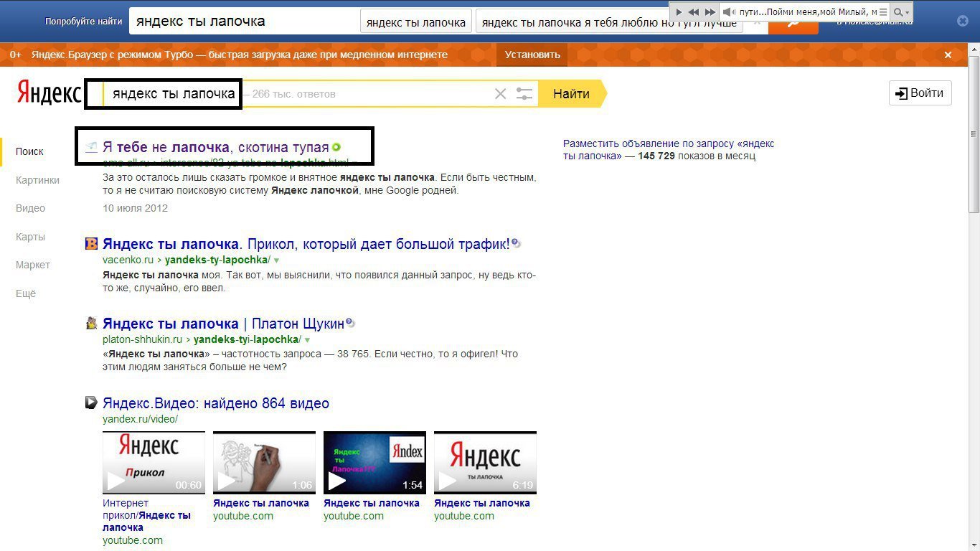
Task: Open advanced search settings sliders icon
Action: coord(525,94)
